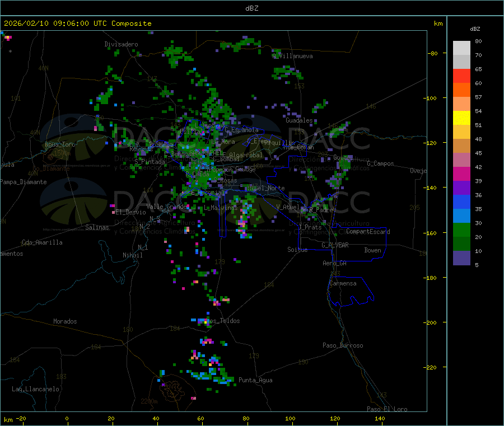
Task: Click the 'Bowen' map label
Action: click(373, 251)
